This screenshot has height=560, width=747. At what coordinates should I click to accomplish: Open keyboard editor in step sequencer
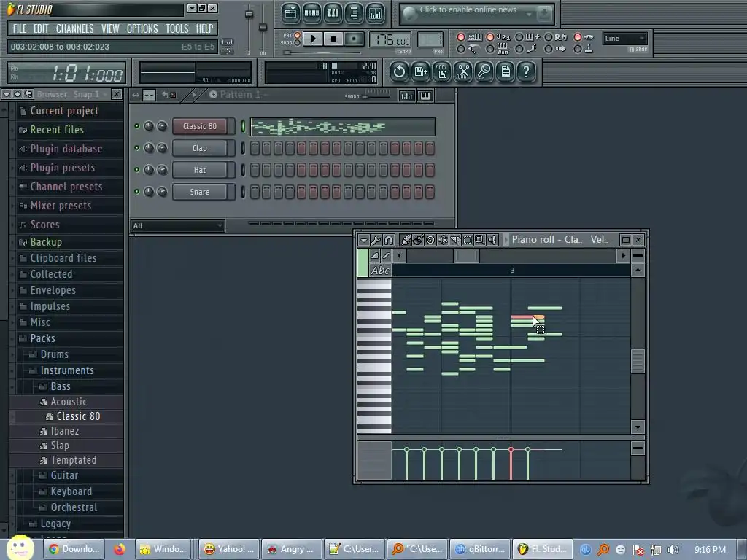click(x=425, y=96)
